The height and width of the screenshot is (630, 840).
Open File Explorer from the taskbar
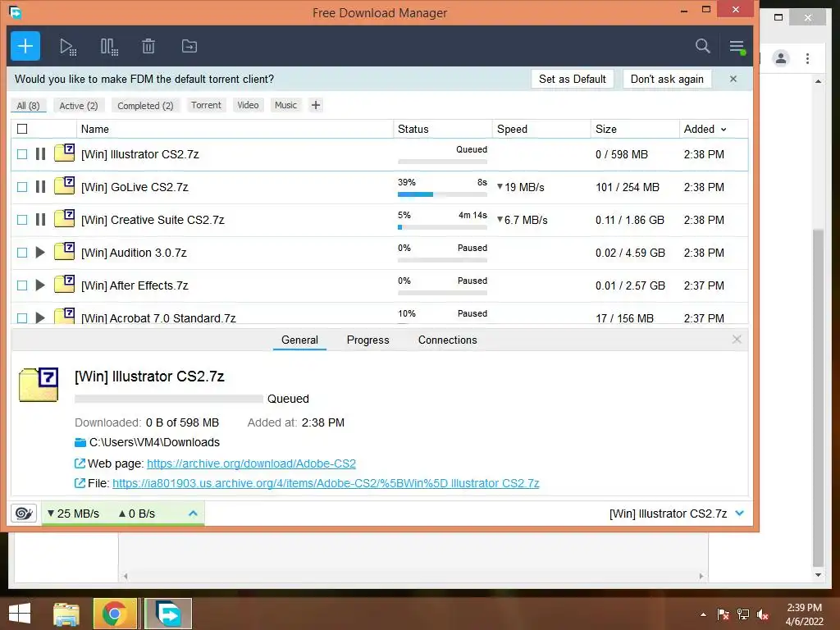point(66,614)
